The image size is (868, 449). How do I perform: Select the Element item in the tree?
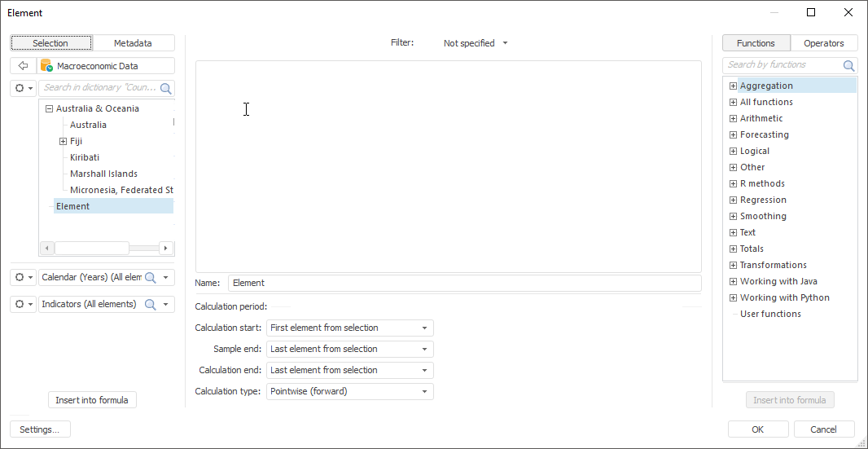pos(113,206)
